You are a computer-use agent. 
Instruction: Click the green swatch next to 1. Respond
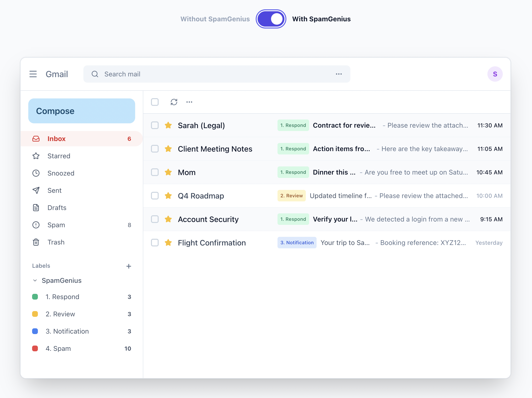pos(35,297)
